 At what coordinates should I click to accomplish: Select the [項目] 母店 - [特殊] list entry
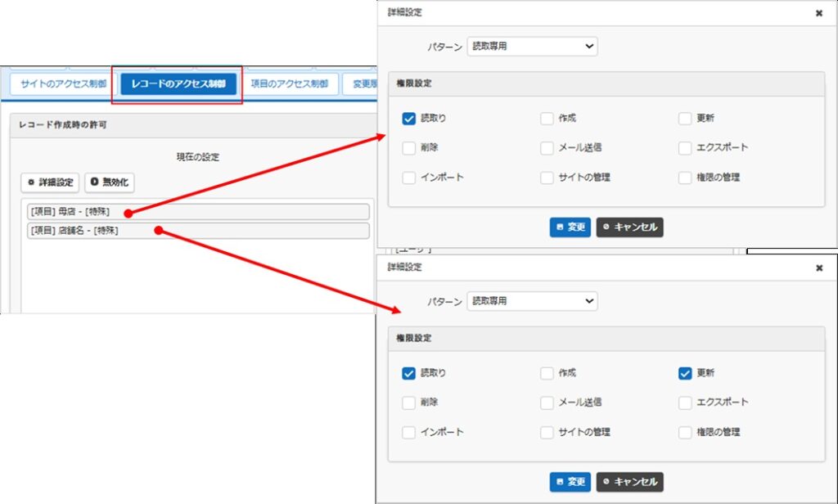pos(196,212)
